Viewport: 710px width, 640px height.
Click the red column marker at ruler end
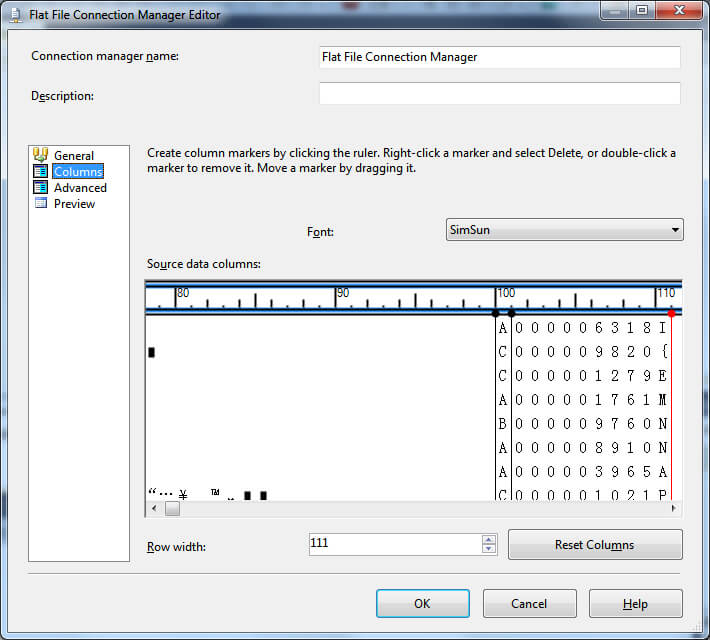click(x=672, y=313)
